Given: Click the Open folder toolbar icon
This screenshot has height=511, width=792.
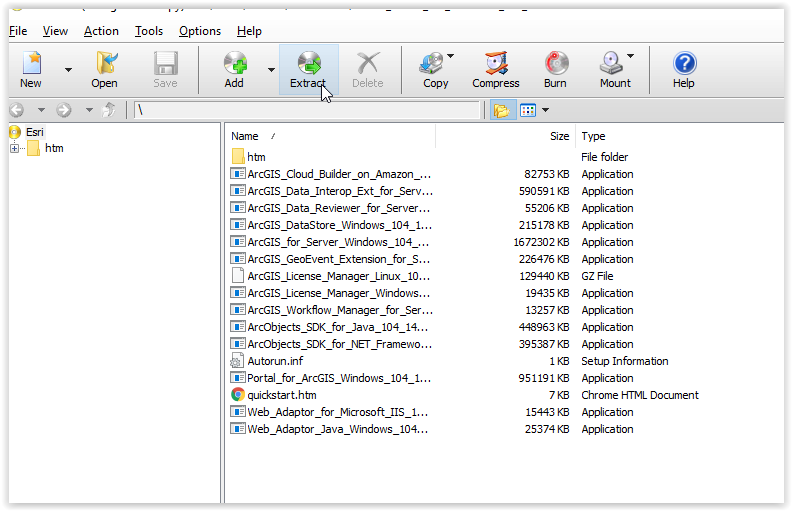Looking at the screenshot, I should pyautogui.click(x=105, y=63).
